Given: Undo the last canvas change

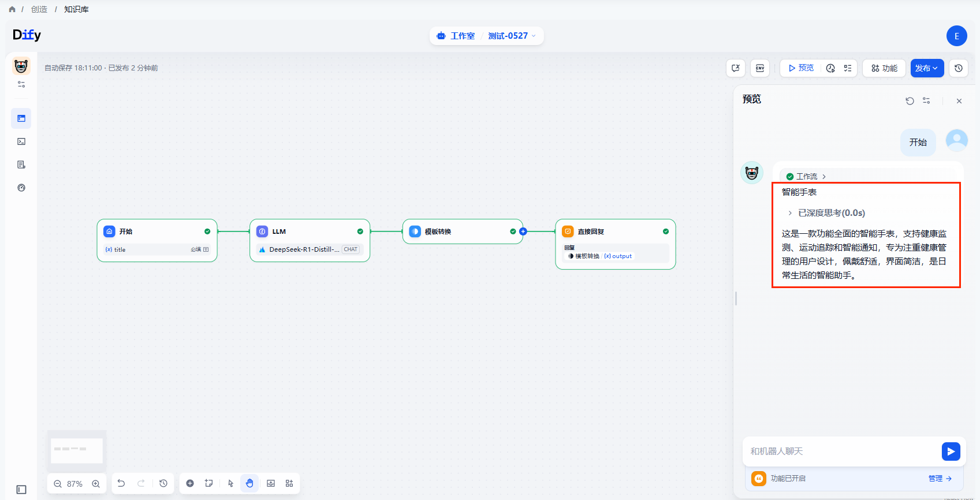Looking at the screenshot, I should click(x=121, y=483).
